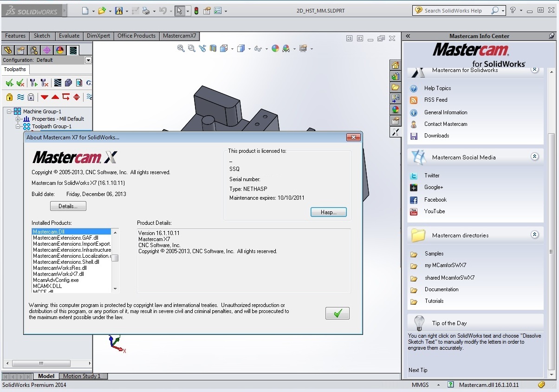This screenshot has width=559, height=392.
Task: Toggle posting ghost icon
Action: (x=31, y=97)
